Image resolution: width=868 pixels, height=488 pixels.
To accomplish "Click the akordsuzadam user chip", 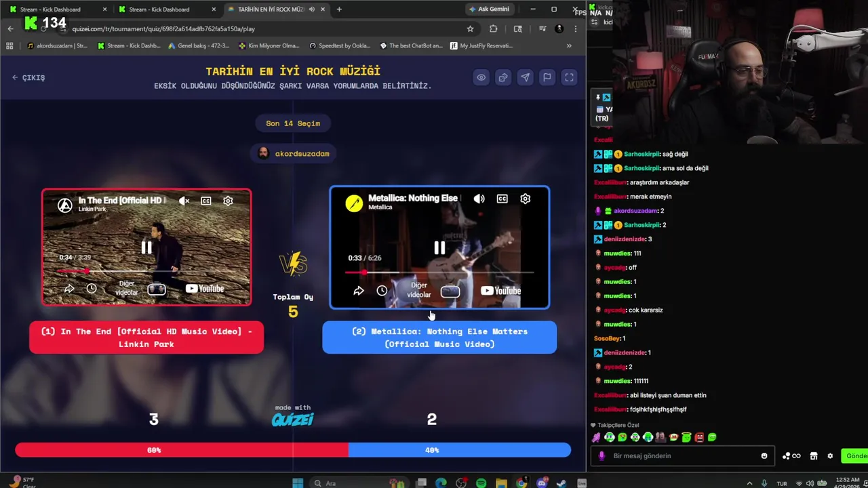I will (x=293, y=154).
